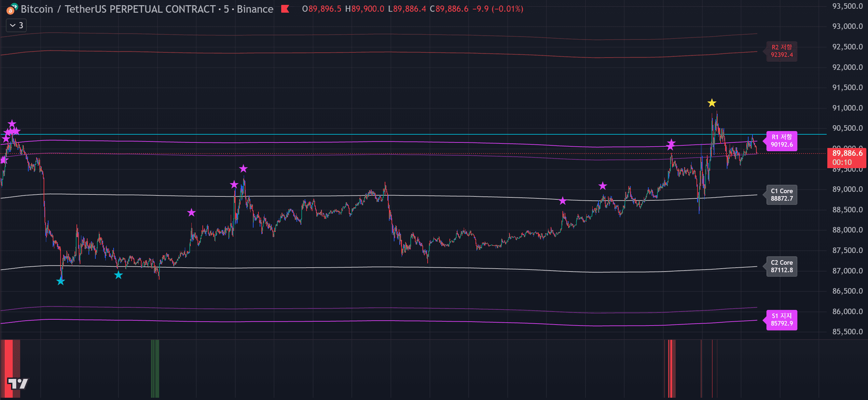Image resolution: width=868 pixels, height=400 pixels.
Task: Select the R2 저항 92392.4 label
Action: coord(781,51)
